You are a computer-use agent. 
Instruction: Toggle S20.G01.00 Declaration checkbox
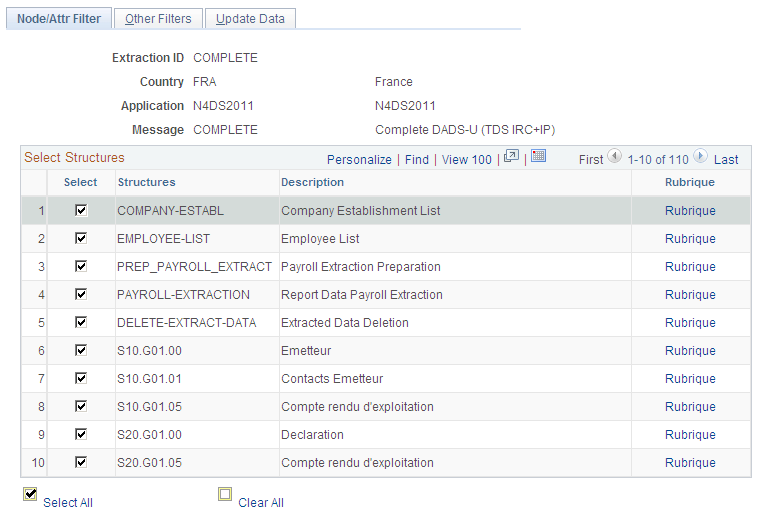pyautogui.click(x=81, y=434)
